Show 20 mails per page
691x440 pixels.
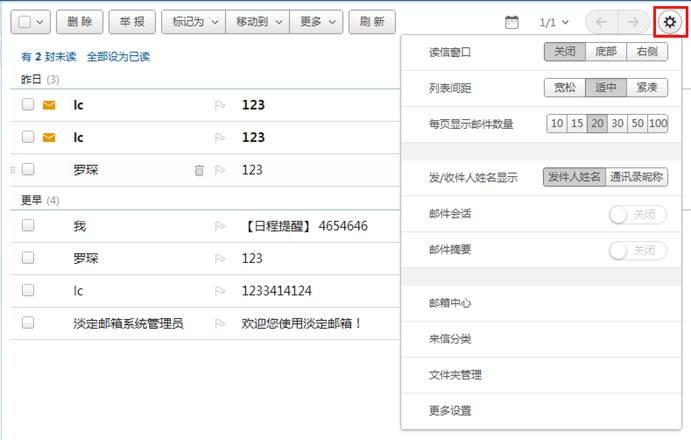(598, 123)
